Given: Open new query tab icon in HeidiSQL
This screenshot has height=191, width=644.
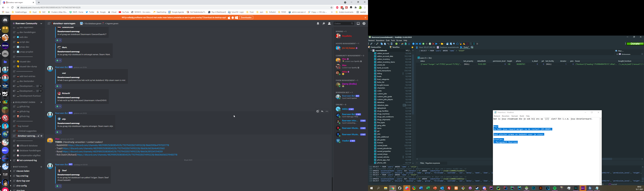Looking at the screenshot, I should pos(472,47).
